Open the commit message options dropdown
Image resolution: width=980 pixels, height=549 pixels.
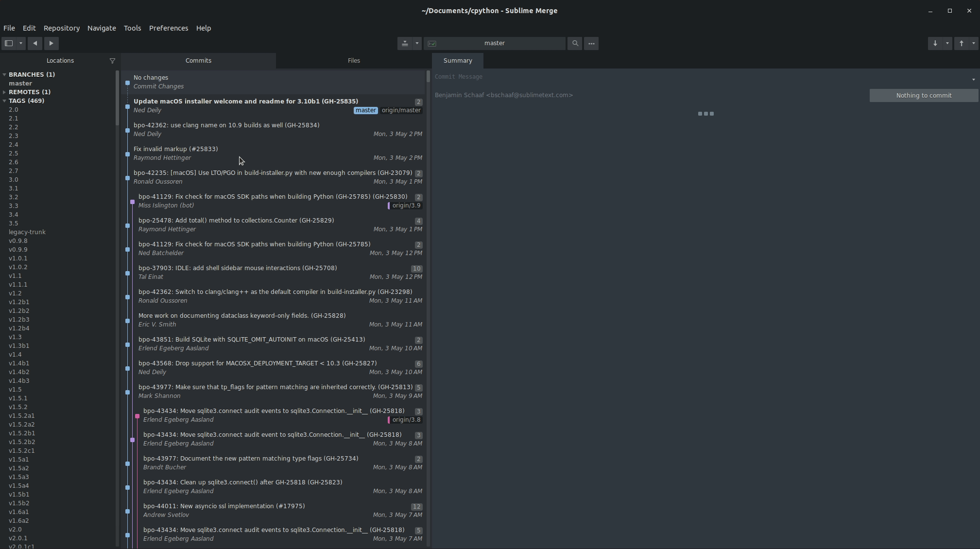(x=973, y=79)
